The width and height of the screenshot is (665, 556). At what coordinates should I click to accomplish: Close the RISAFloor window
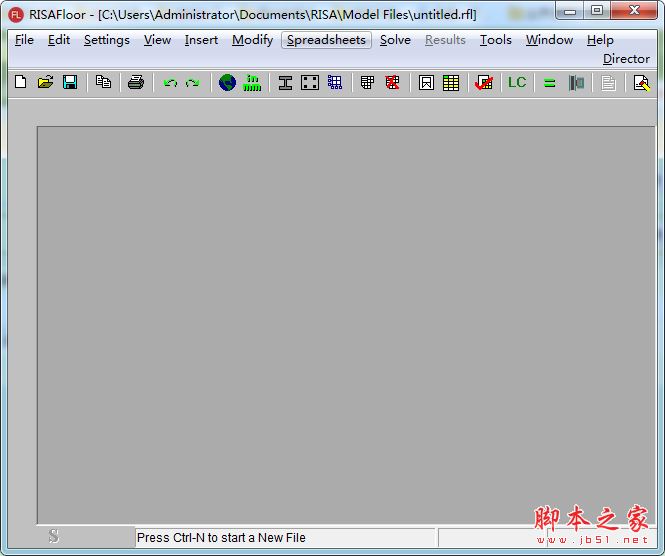634,11
